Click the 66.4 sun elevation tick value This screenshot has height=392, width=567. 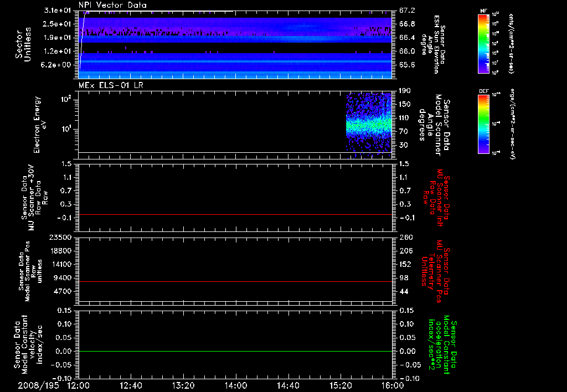point(407,38)
